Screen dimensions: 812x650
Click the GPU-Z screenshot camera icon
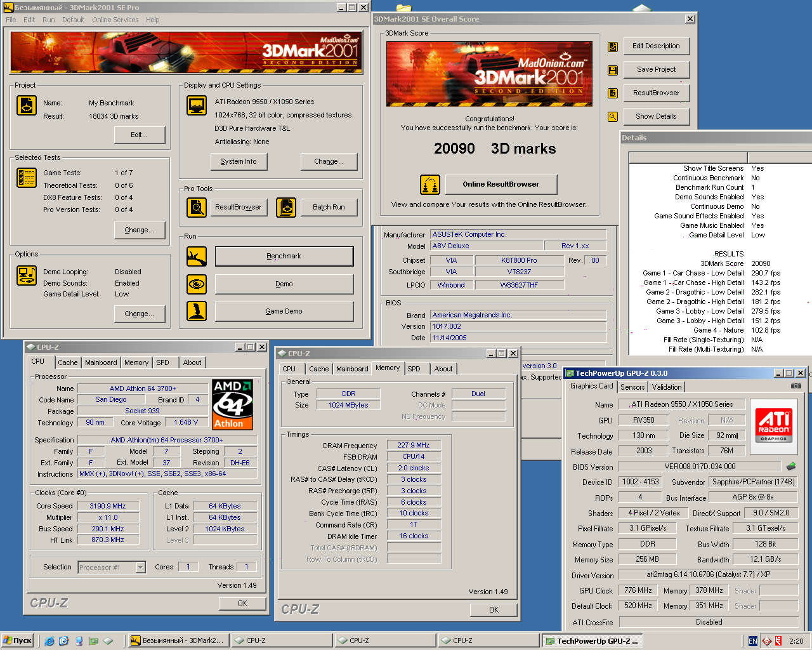pos(796,386)
